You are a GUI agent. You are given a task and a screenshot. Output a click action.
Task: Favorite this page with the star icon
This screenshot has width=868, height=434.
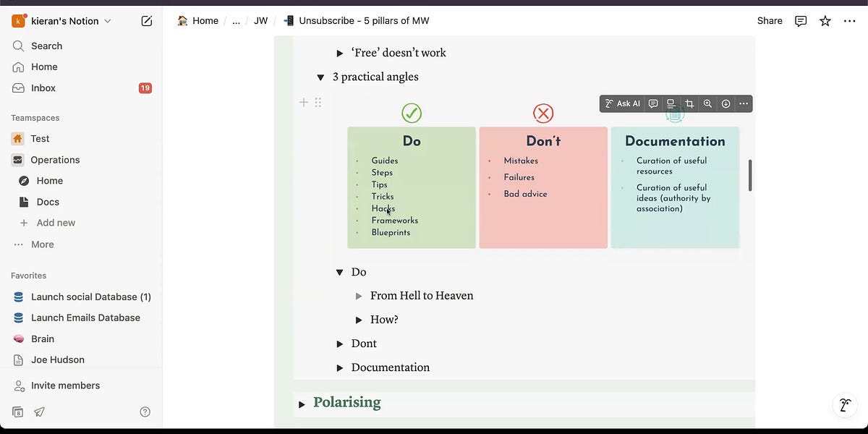tap(825, 21)
